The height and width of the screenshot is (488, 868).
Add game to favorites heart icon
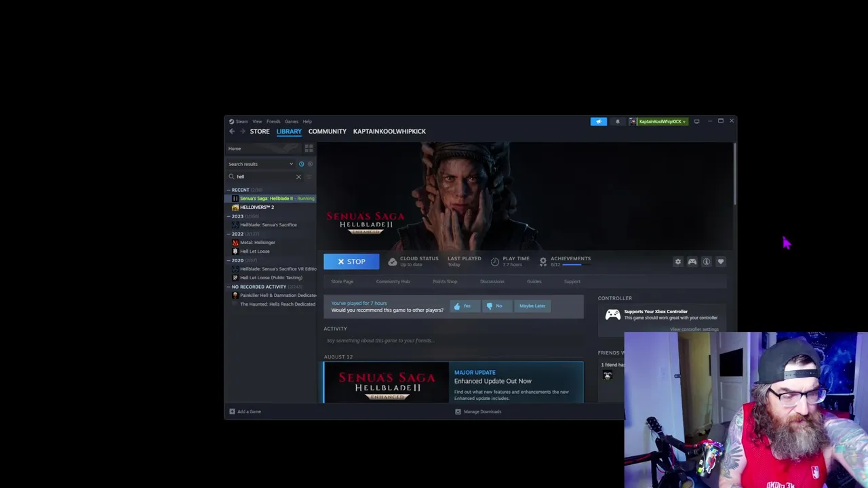tap(720, 262)
